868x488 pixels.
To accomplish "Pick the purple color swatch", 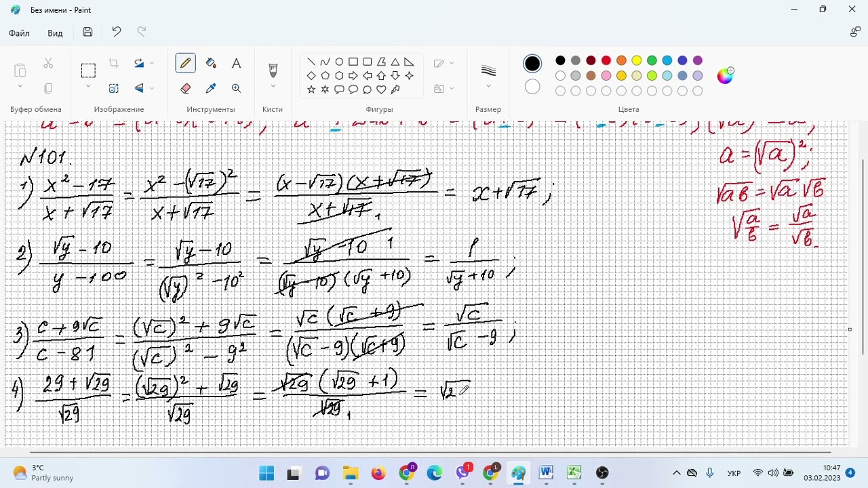I will pos(698,60).
